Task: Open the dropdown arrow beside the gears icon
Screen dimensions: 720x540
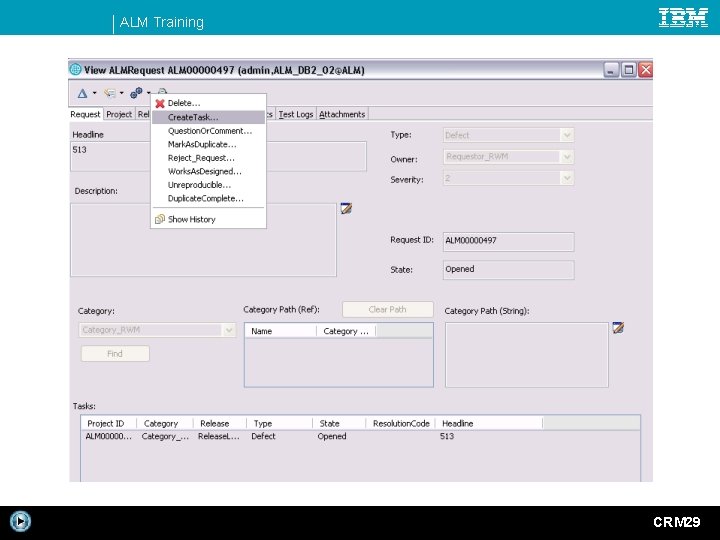Action: pos(148,93)
